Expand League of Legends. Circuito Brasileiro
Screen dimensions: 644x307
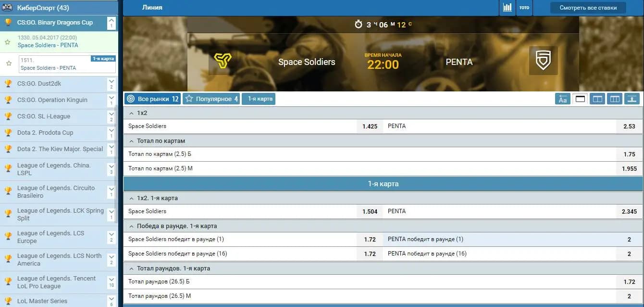[111, 192]
